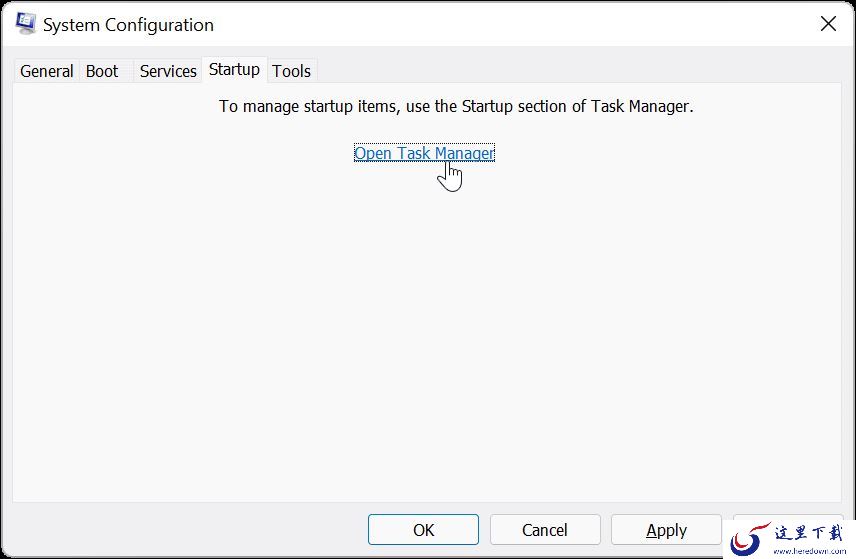
Task: Show the Tools tab
Action: 292,71
